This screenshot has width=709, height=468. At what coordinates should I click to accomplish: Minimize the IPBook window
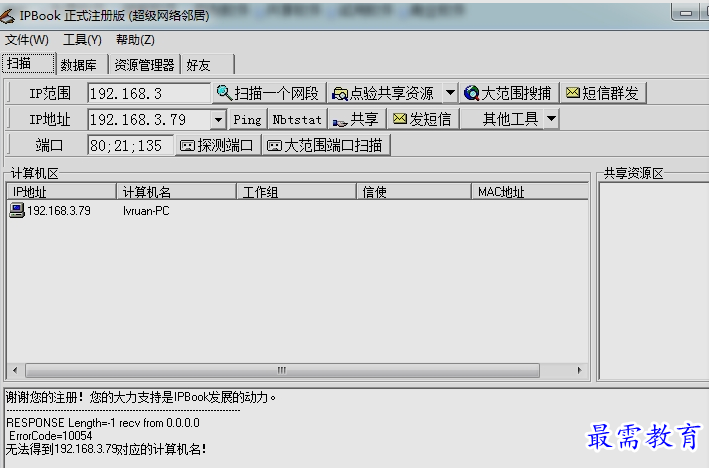(685, 13)
